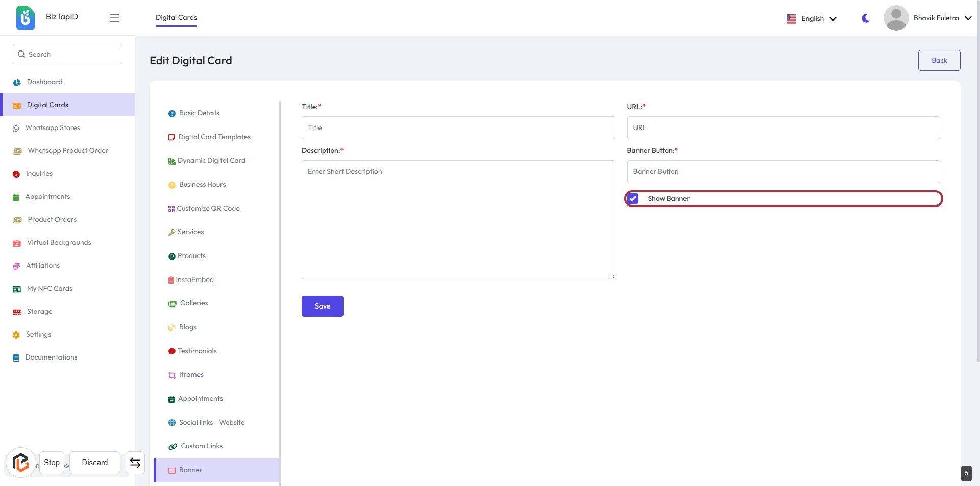Click into the Title input field
Viewport: 980px width, 486px height.
tap(458, 128)
